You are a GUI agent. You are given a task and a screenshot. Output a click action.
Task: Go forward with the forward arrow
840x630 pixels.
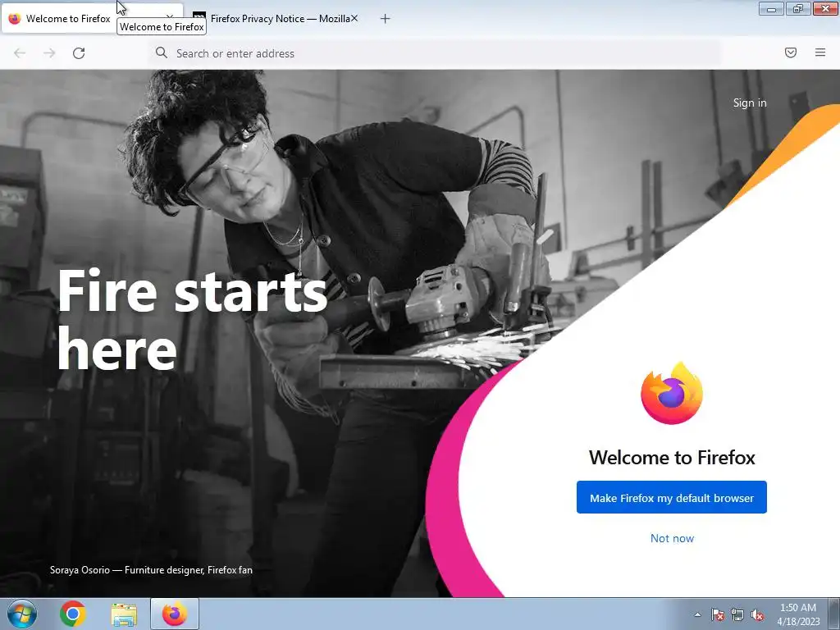[x=49, y=53]
